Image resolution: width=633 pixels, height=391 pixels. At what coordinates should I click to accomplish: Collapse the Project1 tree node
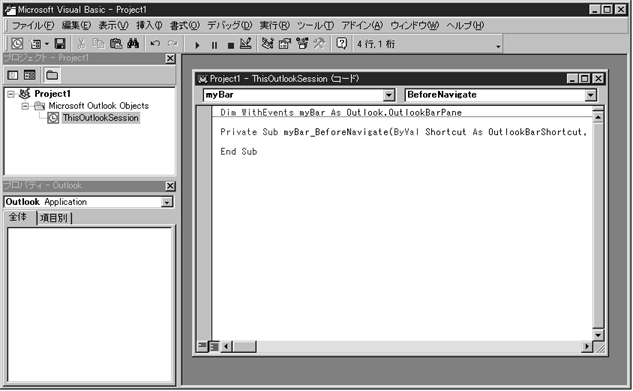11,94
